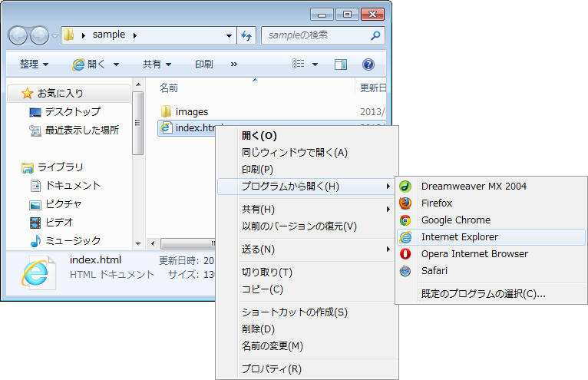This screenshot has height=380, width=588.
Task: Click the Firefox icon in submenu
Action: [405, 203]
